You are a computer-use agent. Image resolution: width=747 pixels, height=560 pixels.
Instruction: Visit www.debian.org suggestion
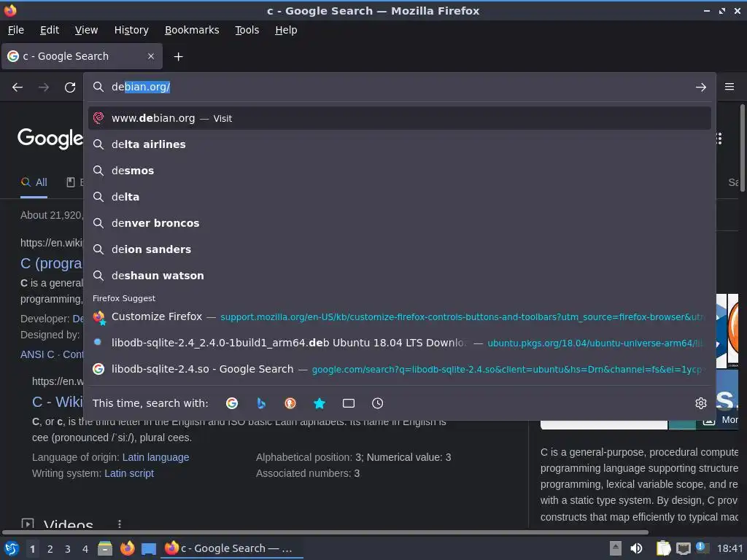[x=399, y=118]
